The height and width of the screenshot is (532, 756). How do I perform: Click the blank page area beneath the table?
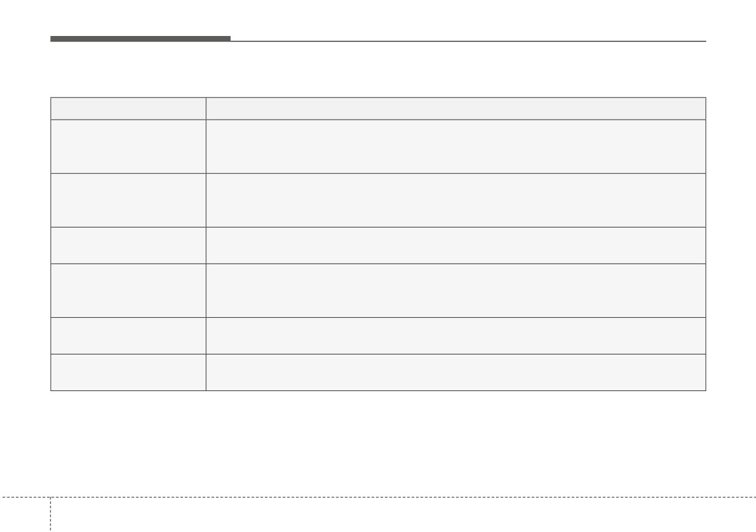[x=378, y=442]
